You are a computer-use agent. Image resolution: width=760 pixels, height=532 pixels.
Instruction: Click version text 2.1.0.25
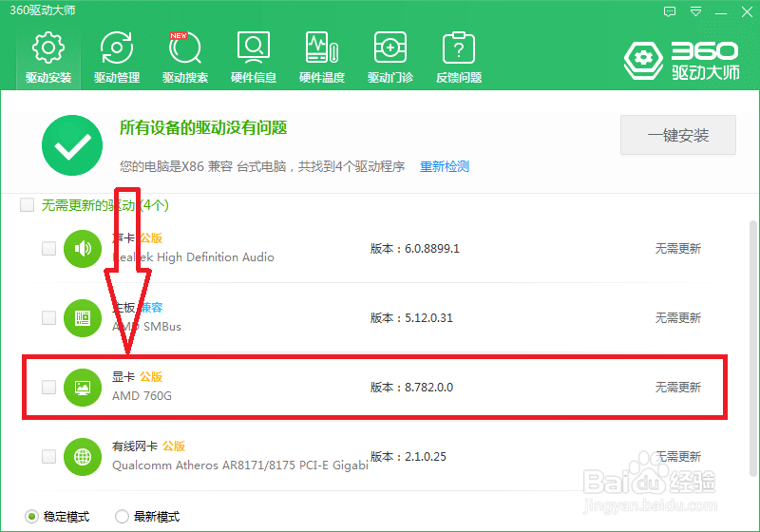point(425,456)
